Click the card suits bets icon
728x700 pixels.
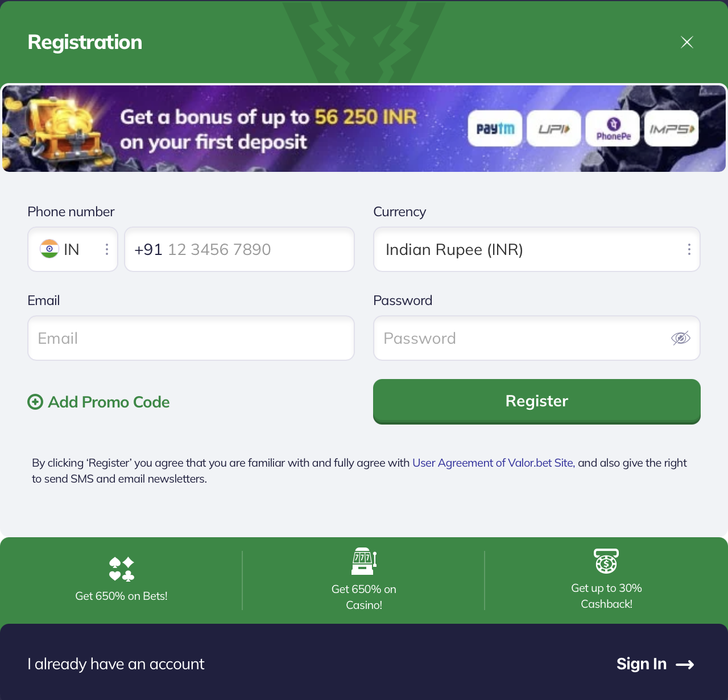point(122,569)
